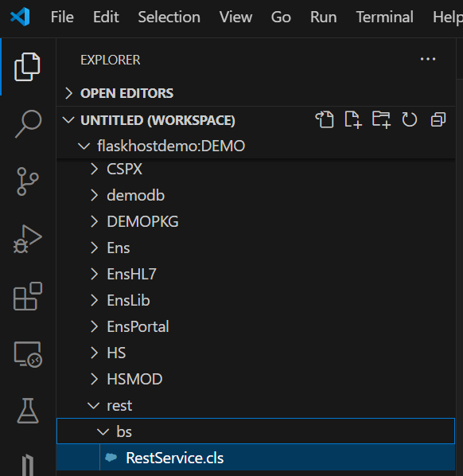The width and height of the screenshot is (463, 476).
Task: Collapse all folders in Explorer
Action: tap(438, 119)
